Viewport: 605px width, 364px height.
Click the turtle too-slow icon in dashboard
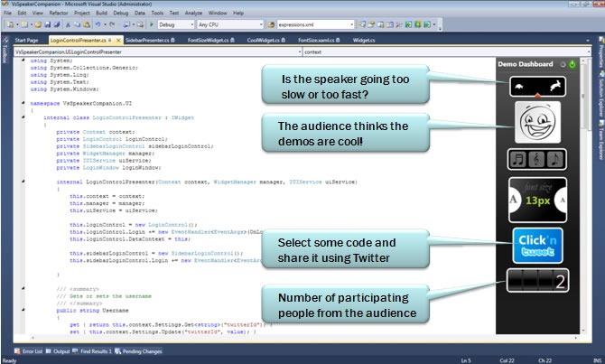click(x=519, y=87)
